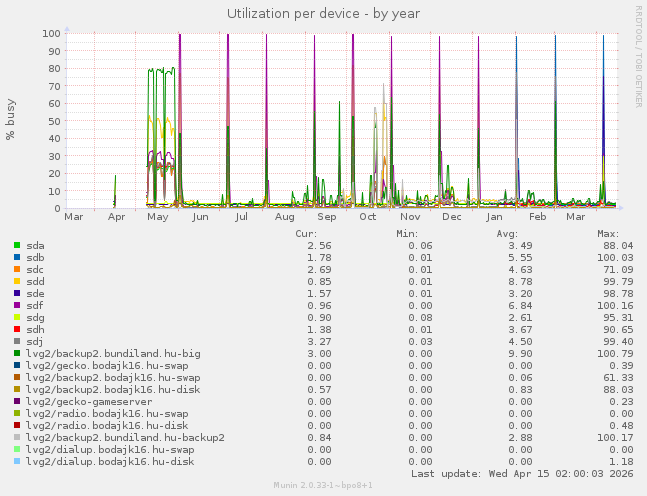Click lvg2/gecko-gameserver label
The width and height of the screenshot is (647, 496).
pos(89,402)
